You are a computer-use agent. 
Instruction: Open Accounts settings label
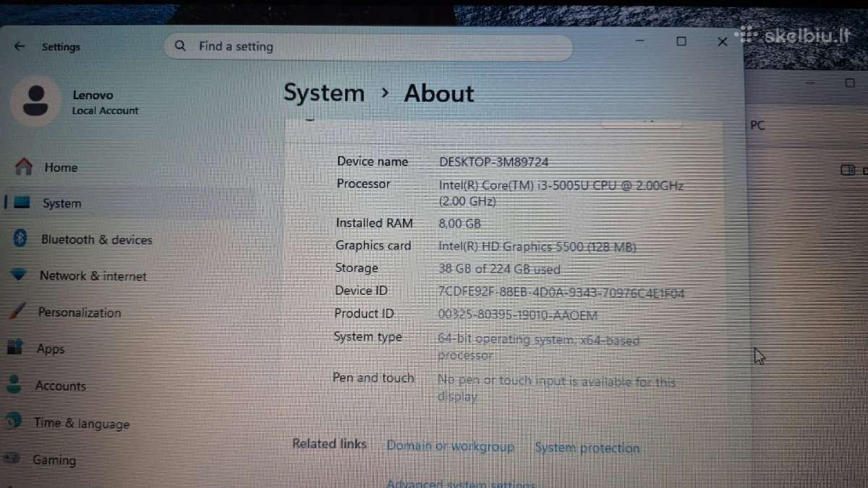click(60, 386)
